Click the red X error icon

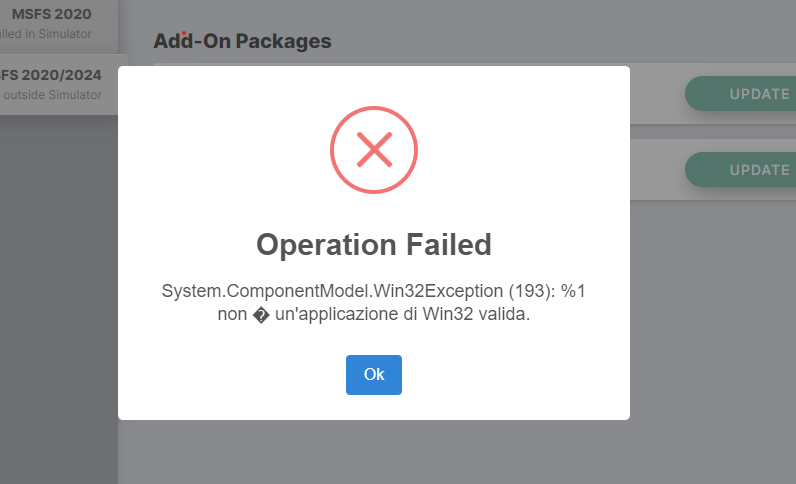pyautogui.click(x=374, y=150)
